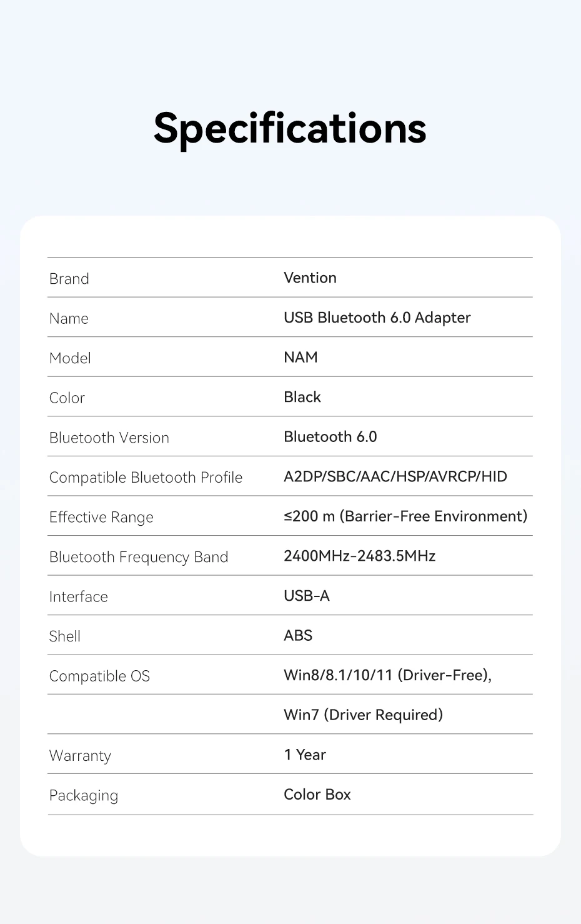Click the warranty value "1 Year"

point(305,755)
